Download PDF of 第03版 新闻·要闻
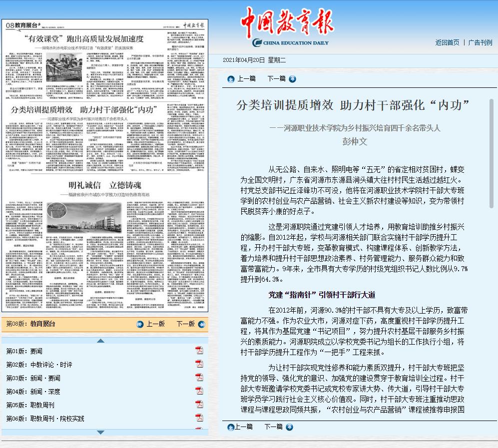Image resolution: width=498 pixels, height=448 pixels. pyautogui.click(x=199, y=377)
